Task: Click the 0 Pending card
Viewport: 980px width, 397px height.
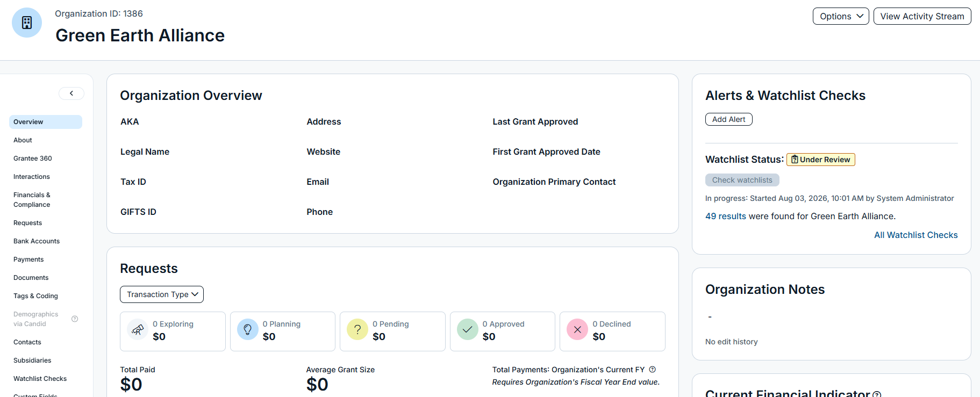Action: (x=392, y=331)
